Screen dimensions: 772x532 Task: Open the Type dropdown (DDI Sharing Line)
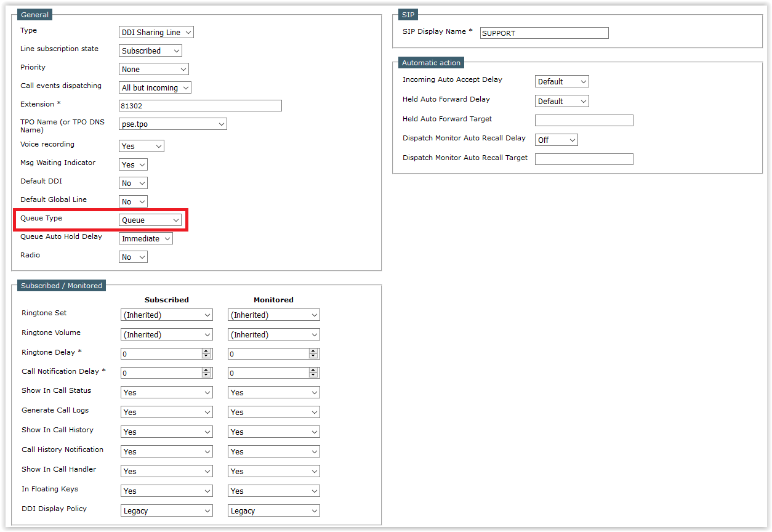coord(156,33)
